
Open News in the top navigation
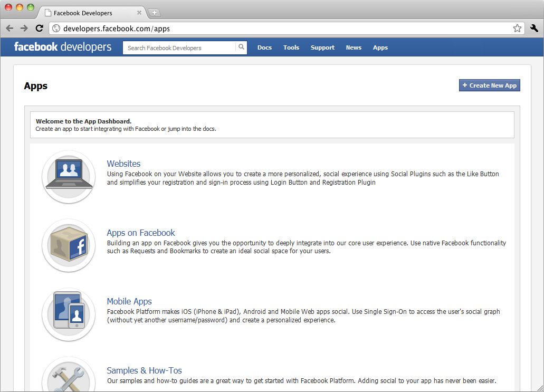354,47
